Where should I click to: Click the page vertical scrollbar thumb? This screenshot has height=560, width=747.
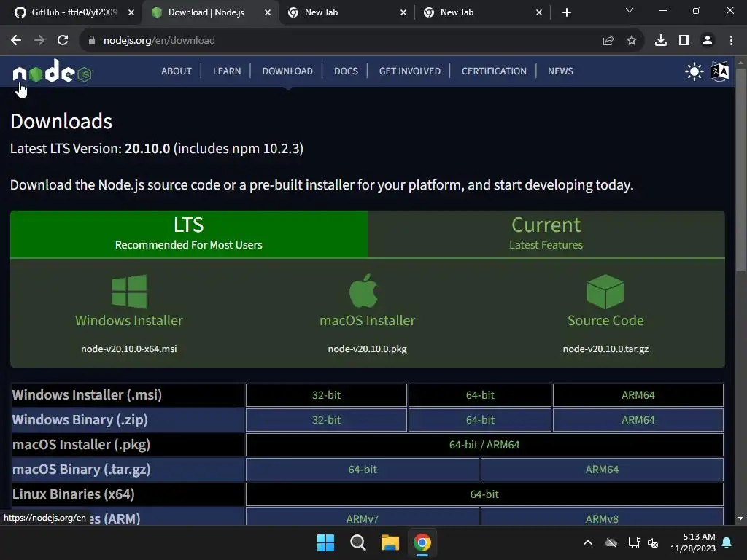tap(740, 171)
